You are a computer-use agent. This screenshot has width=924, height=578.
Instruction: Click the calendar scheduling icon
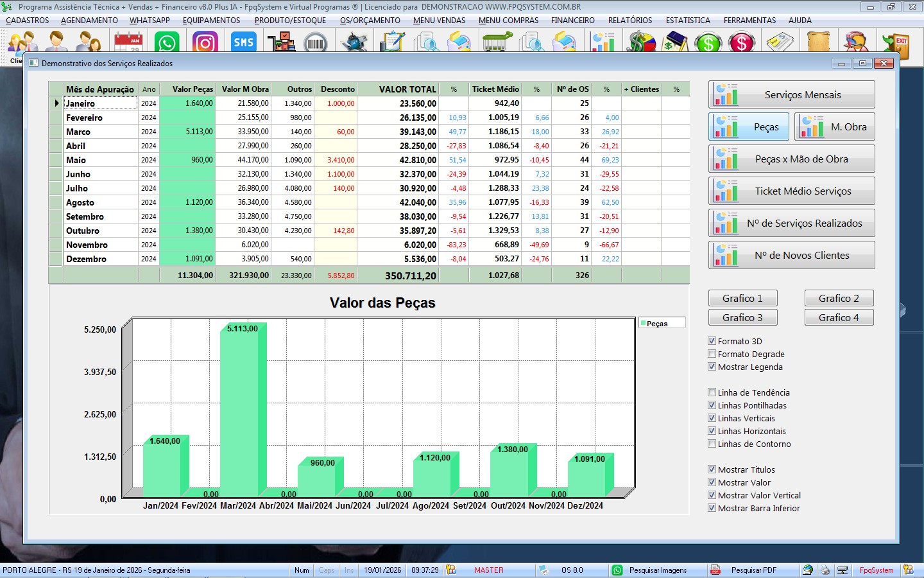tap(128, 42)
